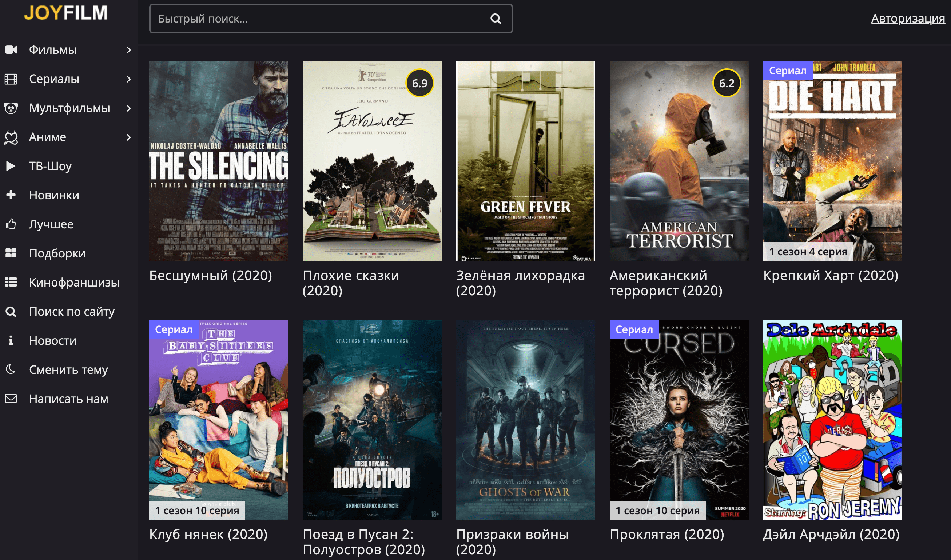Click the film strip icon beside Сериалы
This screenshot has height=560, width=951.
click(x=11, y=79)
